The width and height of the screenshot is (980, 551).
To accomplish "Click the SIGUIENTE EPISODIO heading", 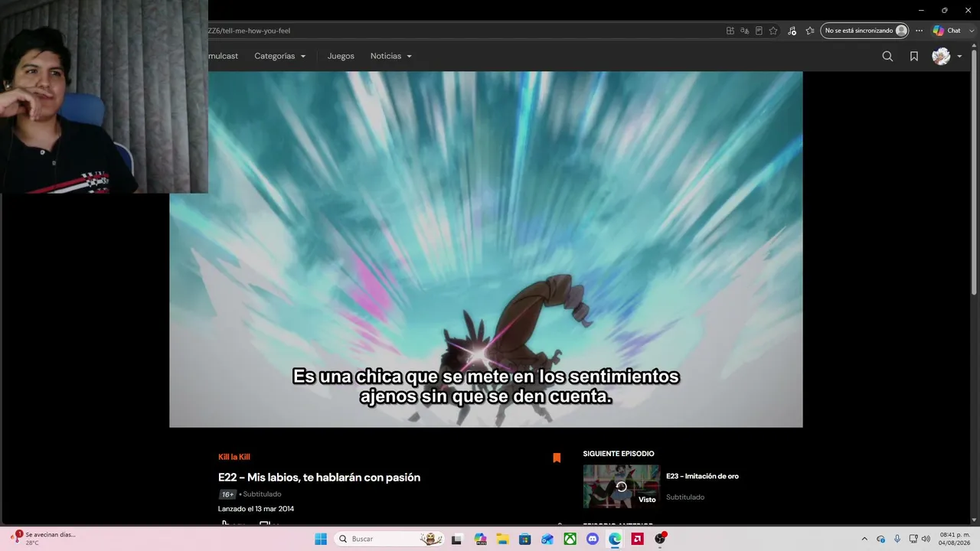I will 619,454.
